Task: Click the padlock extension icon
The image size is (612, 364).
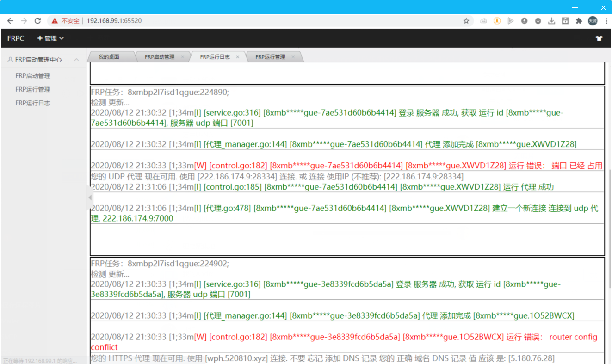Action: (565, 21)
